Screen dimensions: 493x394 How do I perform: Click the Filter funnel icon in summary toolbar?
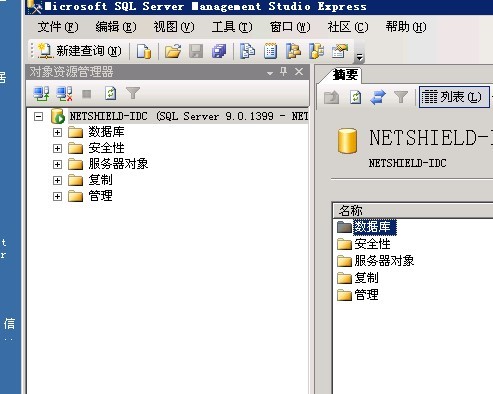[401, 97]
